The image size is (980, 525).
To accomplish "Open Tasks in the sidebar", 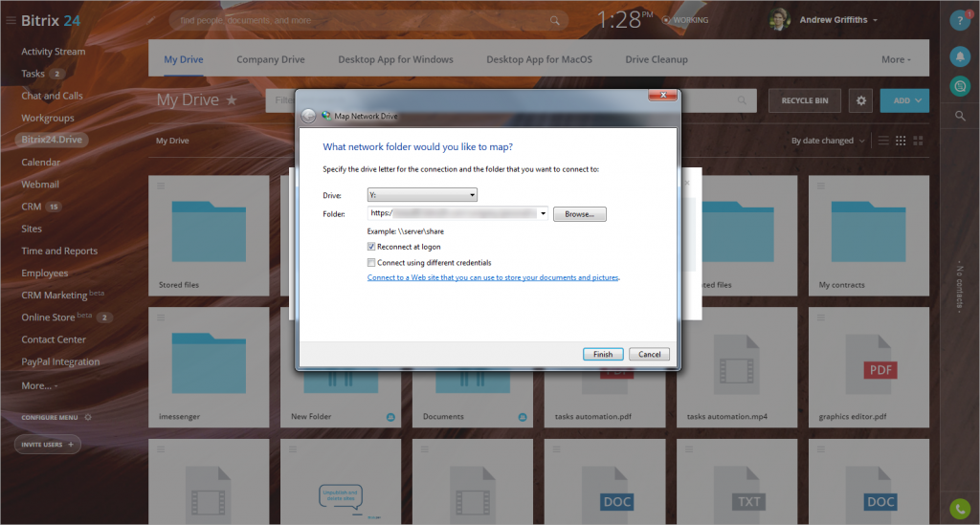I will coord(33,74).
